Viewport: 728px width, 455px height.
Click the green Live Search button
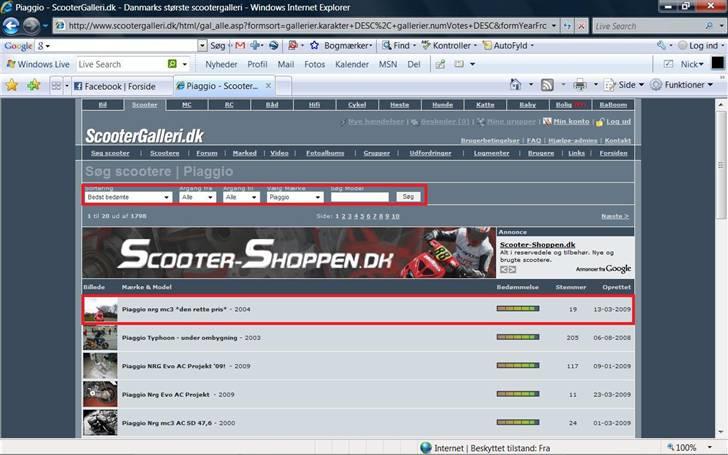[173, 64]
